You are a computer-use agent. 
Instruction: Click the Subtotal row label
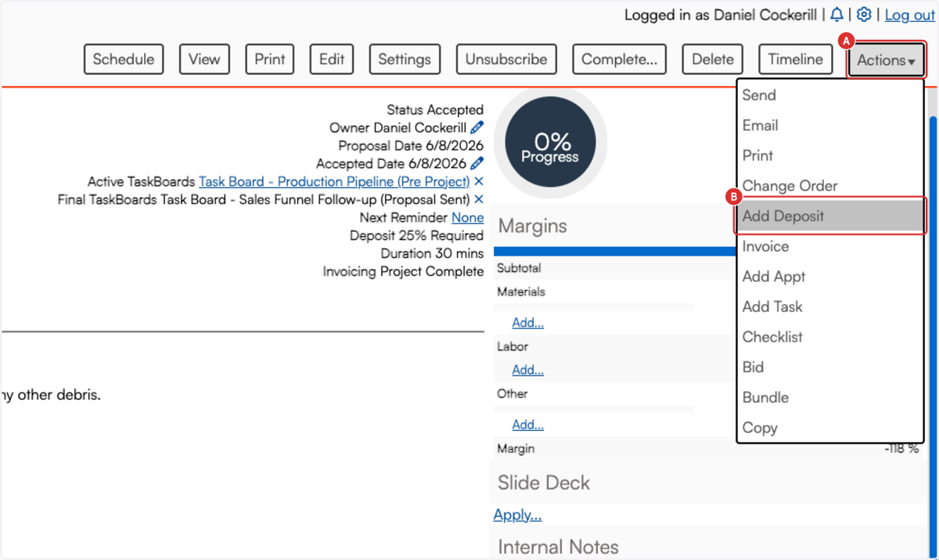[x=519, y=268]
